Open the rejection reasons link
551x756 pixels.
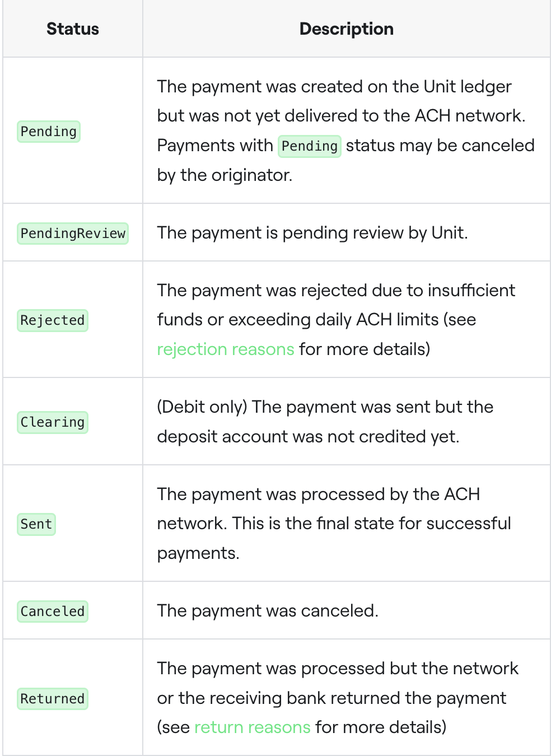pos(225,349)
